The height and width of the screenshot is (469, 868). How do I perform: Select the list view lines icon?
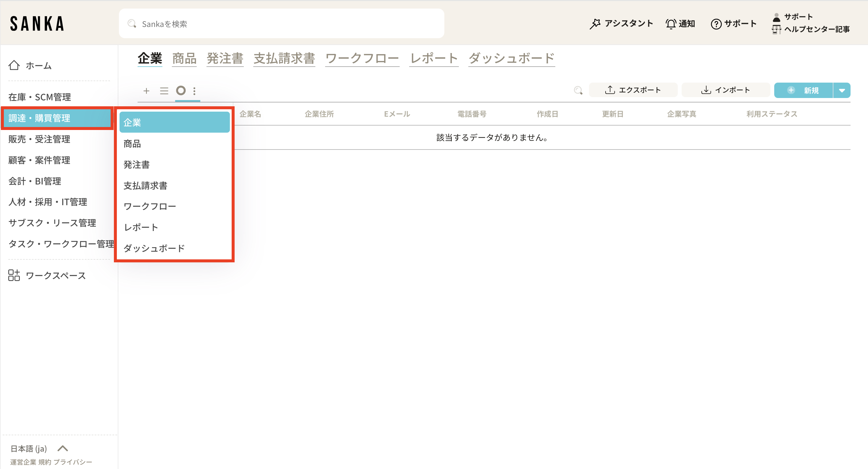164,91
